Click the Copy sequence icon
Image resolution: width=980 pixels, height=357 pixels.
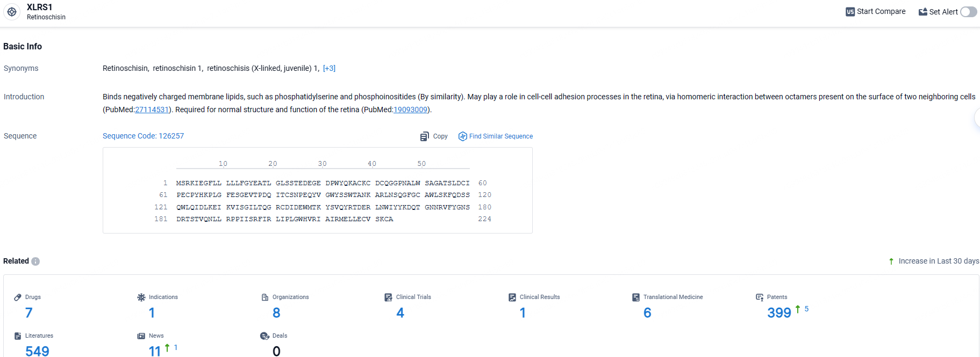click(x=425, y=136)
